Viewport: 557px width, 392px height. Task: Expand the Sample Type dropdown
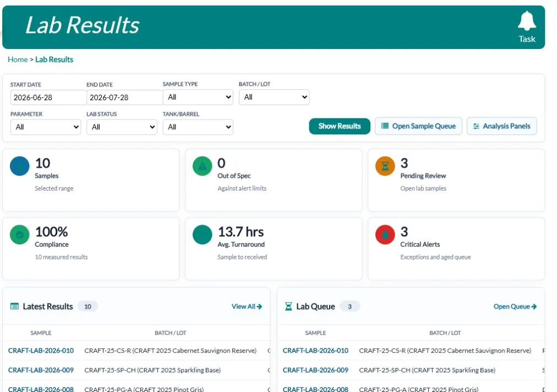[198, 97]
